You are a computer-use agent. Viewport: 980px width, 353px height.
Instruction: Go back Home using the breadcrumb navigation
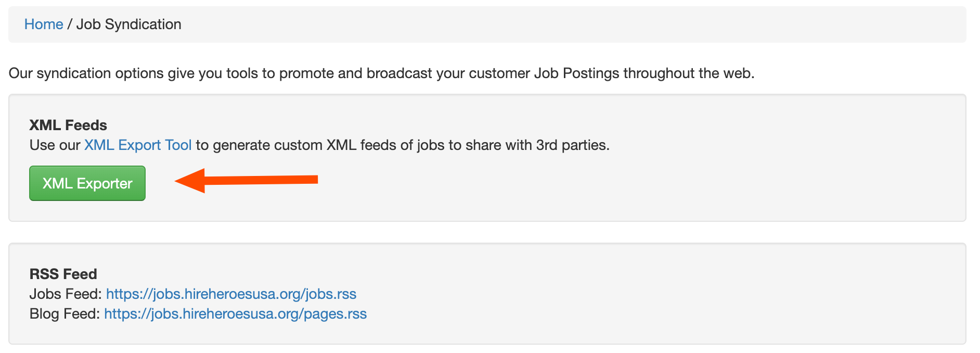44,24
